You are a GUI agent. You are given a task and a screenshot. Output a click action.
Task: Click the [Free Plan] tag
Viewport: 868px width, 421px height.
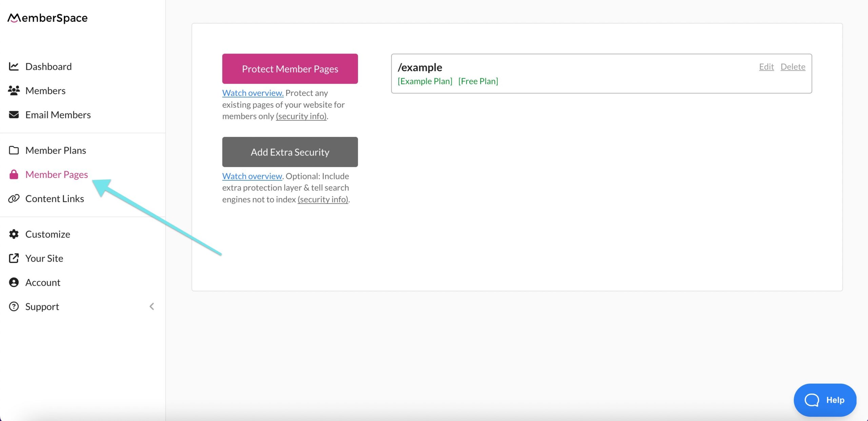pos(478,81)
